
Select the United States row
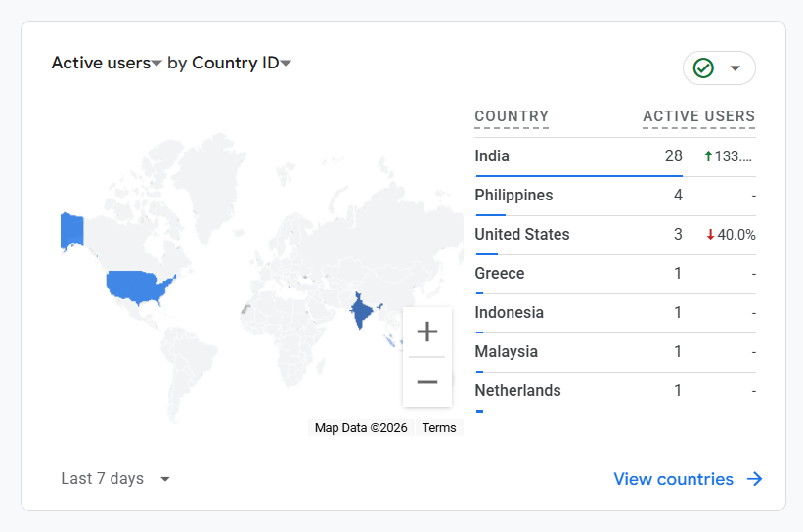click(615, 235)
